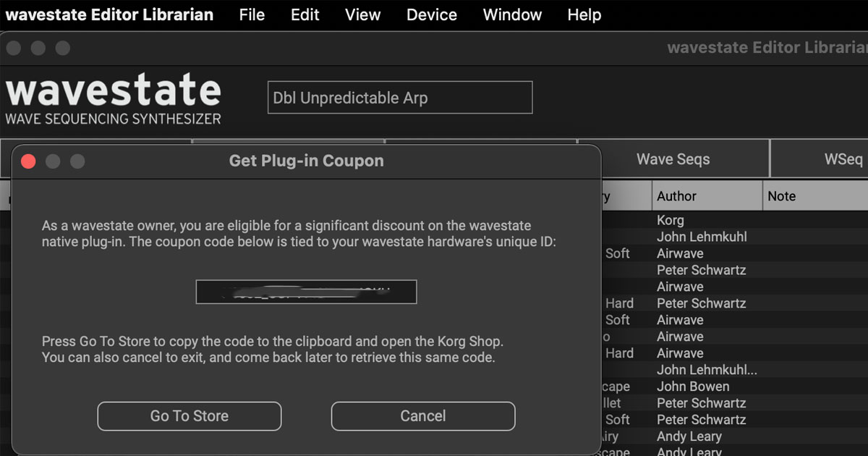Open the Help menu
This screenshot has height=456, width=868.
[x=584, y=14]
